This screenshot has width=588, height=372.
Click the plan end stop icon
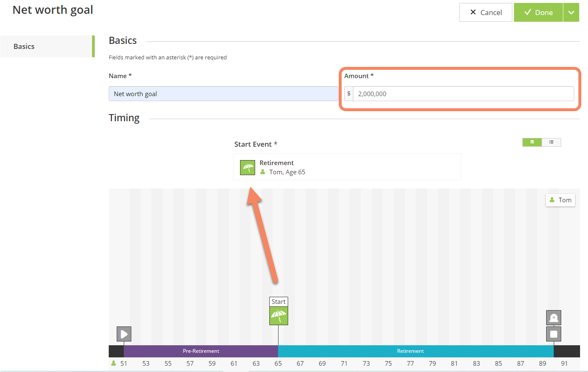tap(553, 334)
